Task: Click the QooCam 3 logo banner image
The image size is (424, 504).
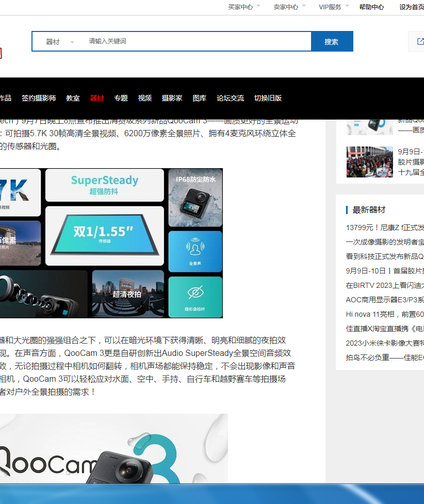Action: 114,448
